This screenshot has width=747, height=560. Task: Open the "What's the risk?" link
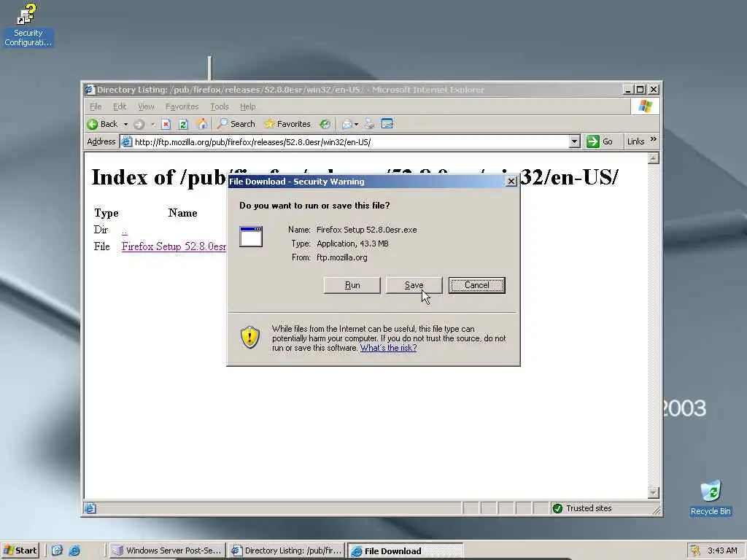pyautogui.click(x=388, y=348)
